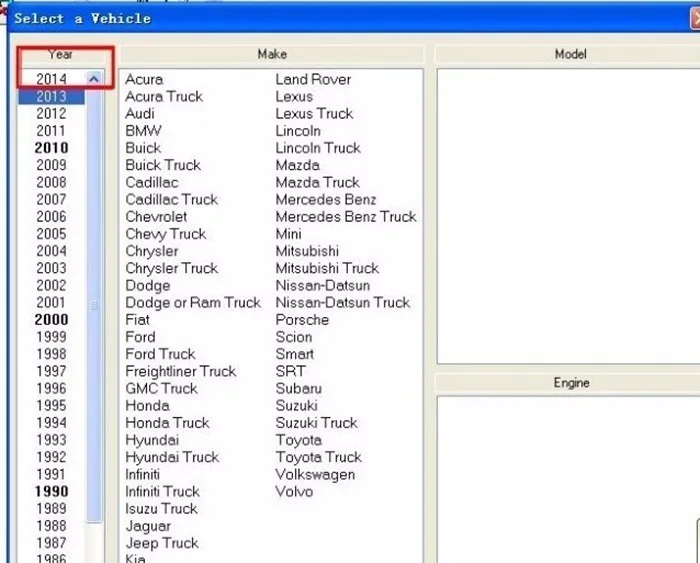Select Mini make
The width and height of the screenshot is (700, 563).
[x=288, y=234]
